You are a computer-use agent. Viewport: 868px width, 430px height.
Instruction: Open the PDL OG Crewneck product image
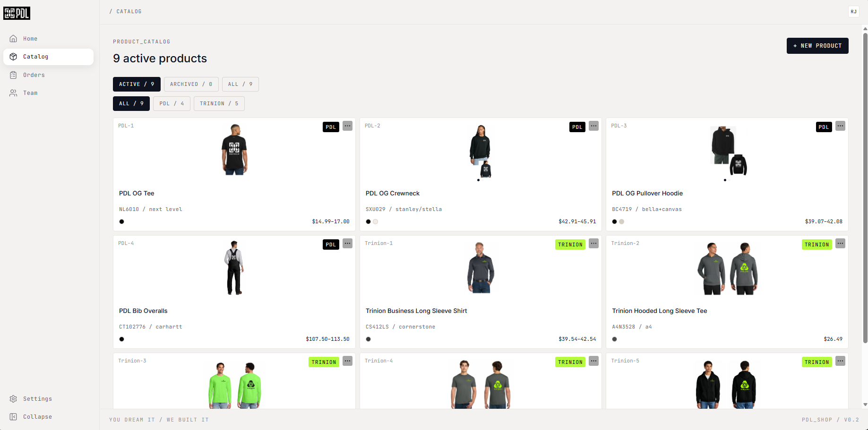click(481, 151)
